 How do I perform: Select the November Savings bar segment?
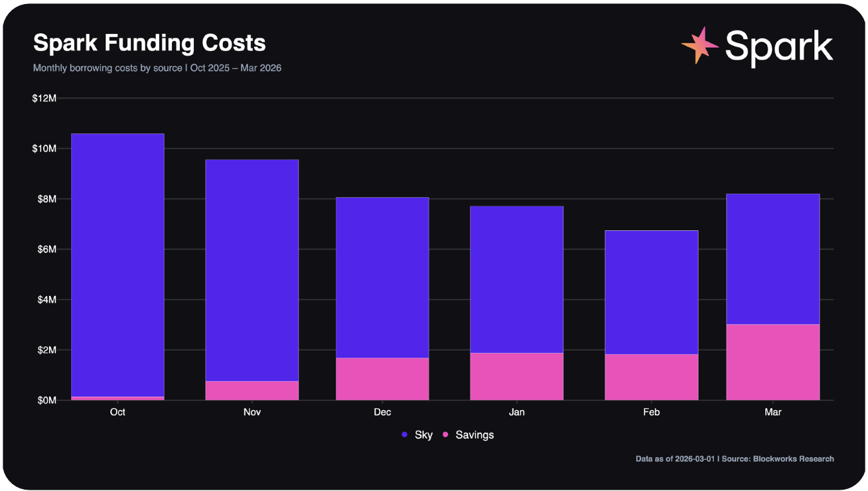pos(252,391)
